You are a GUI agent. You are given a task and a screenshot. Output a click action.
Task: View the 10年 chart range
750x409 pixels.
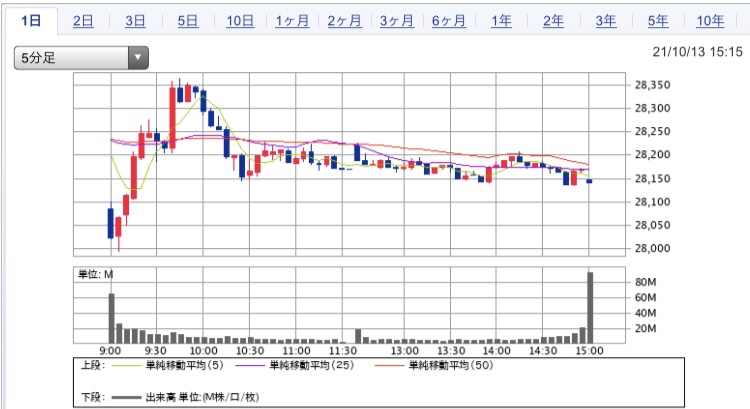(710, 21)
